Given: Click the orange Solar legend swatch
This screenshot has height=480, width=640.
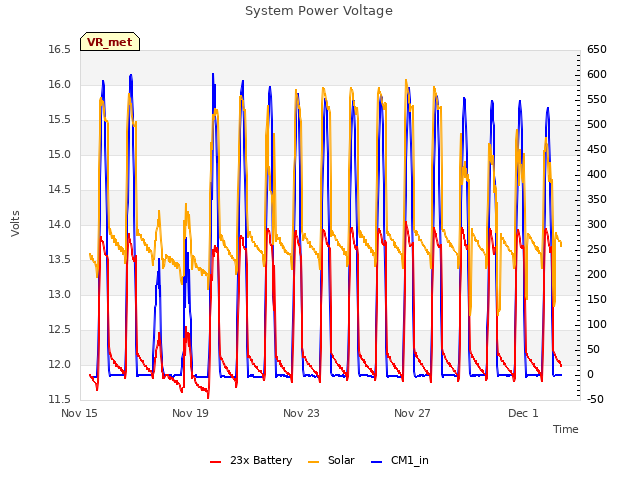Looking at the screenshot, I should [313, 462].
